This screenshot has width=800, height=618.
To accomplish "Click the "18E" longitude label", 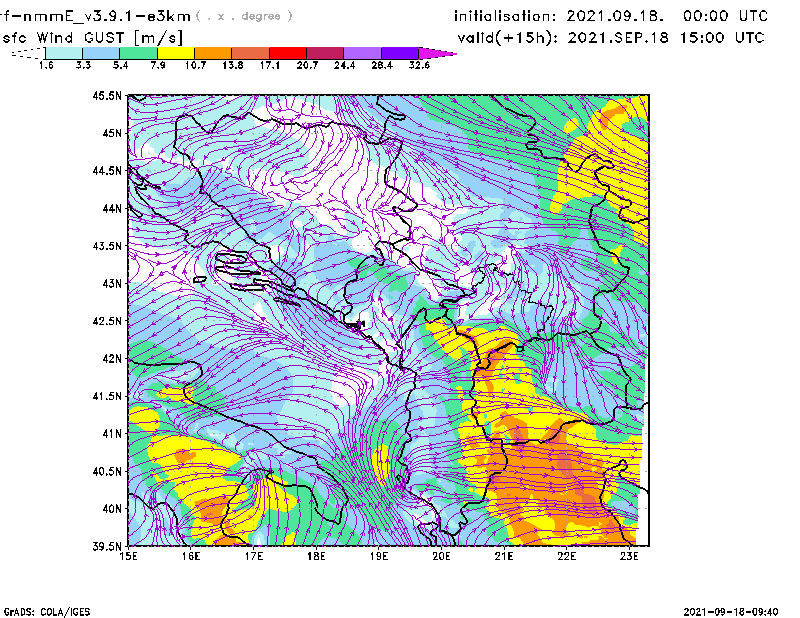I will (x=316, y=556).
